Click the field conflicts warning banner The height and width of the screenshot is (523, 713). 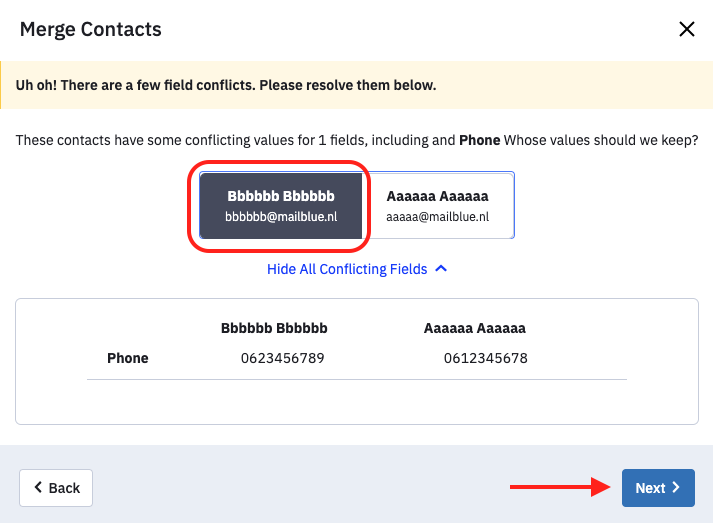point(356,85)
